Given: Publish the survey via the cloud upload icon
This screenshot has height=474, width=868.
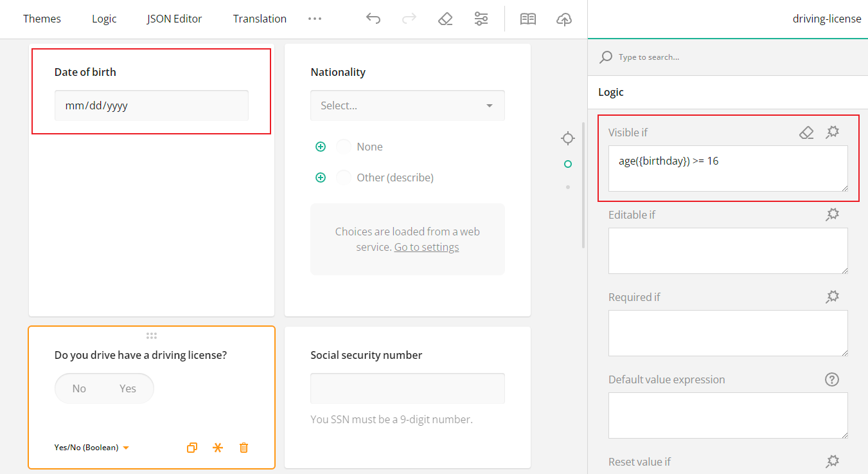Looking at the screenshot, I should click(564, 19).
